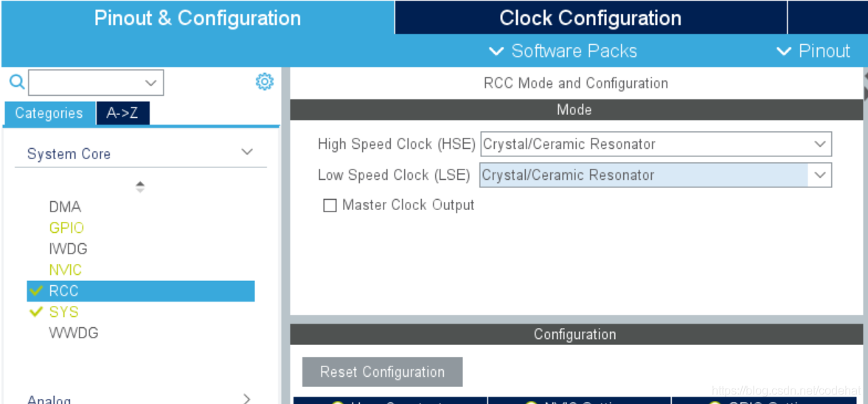This screenshot has width=868, height=404.
Task: Click the search magnifier icon
Action: pyautogui.click(x=17, y=83)
